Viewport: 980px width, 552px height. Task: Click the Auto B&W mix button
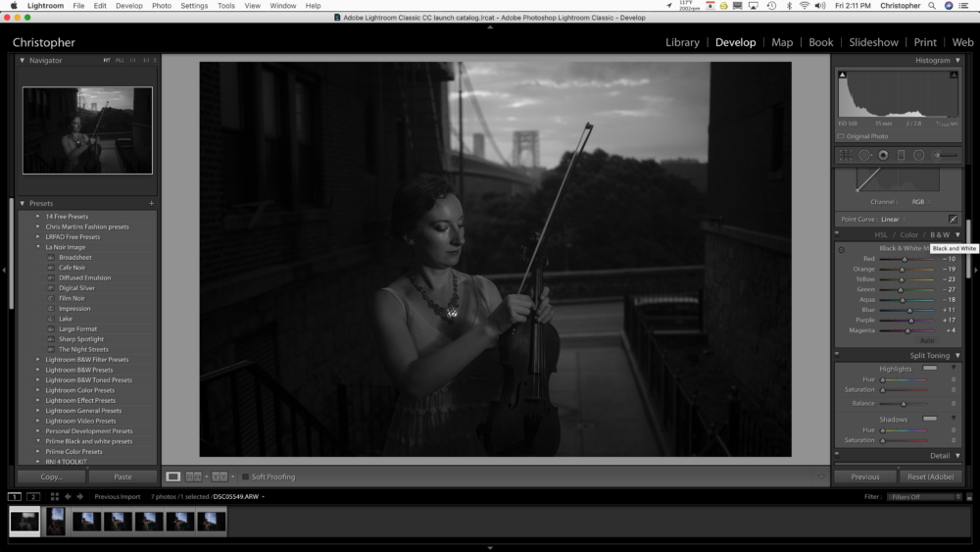pyautogui.click(x=927, y=340)
